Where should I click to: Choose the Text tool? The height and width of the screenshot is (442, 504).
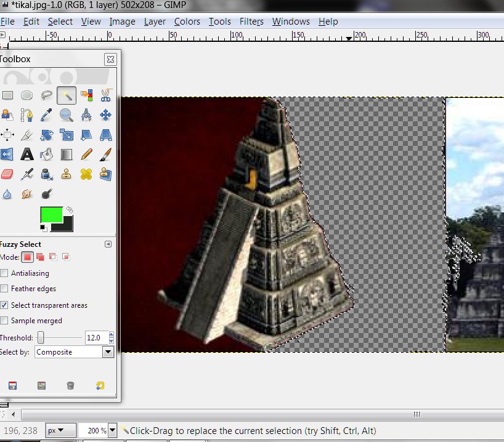click(27, 154)
